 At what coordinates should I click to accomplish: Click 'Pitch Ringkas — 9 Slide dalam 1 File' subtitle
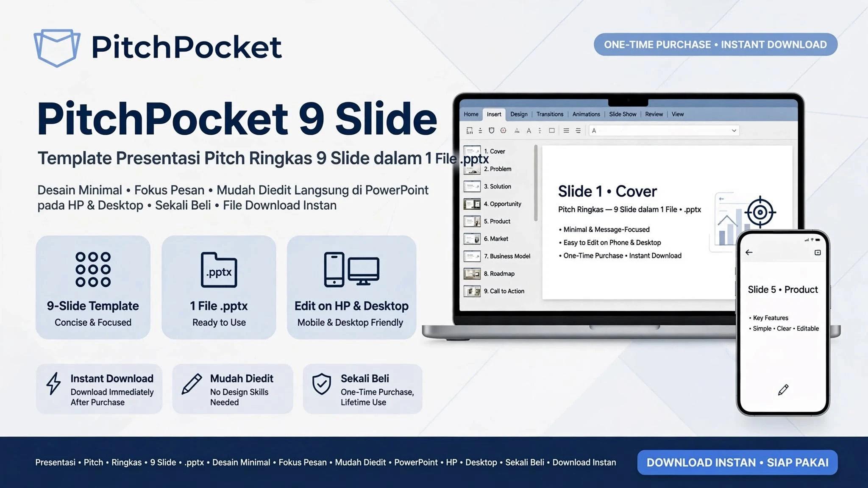point(629,209)
